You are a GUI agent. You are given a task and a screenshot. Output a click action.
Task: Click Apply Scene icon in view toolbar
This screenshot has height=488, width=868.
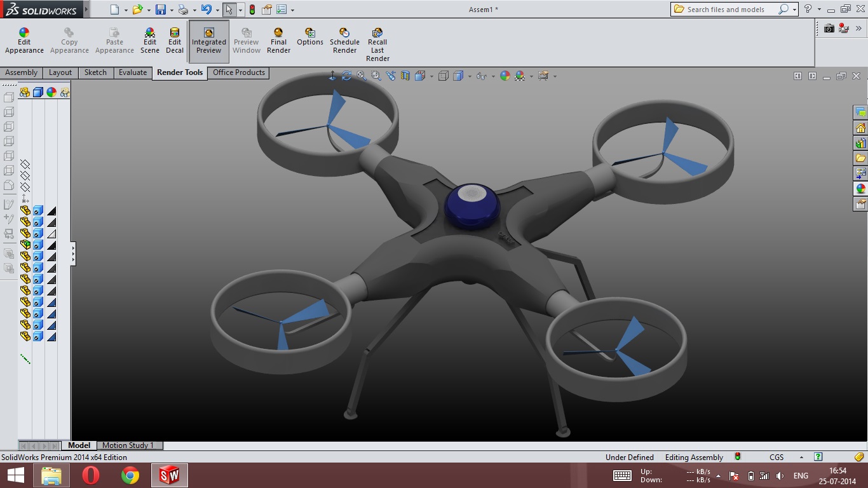pos(520,76)
